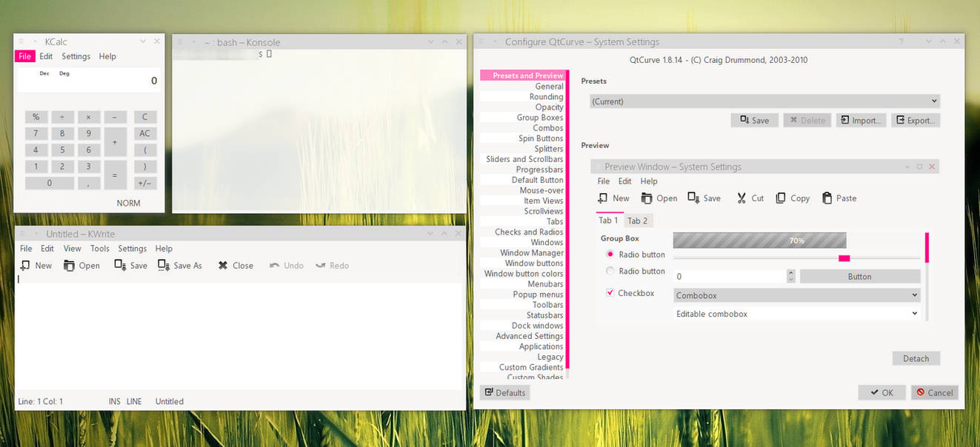
Task: Click the Close document icon in KWrite
Action: click(222, 265)
